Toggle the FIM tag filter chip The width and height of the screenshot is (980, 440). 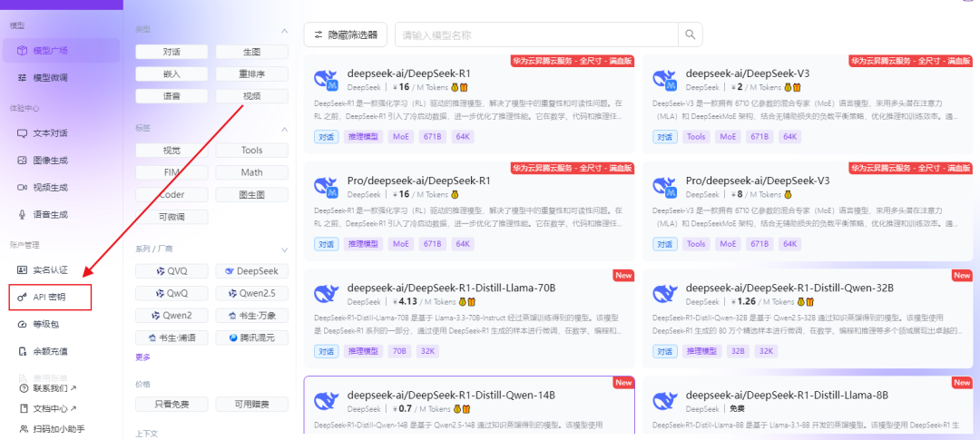pos(171,171)
